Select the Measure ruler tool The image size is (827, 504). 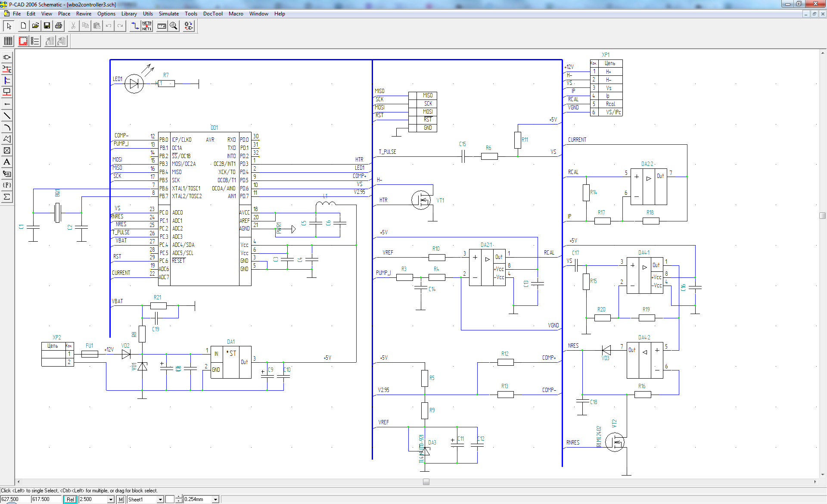coord(162,26)
